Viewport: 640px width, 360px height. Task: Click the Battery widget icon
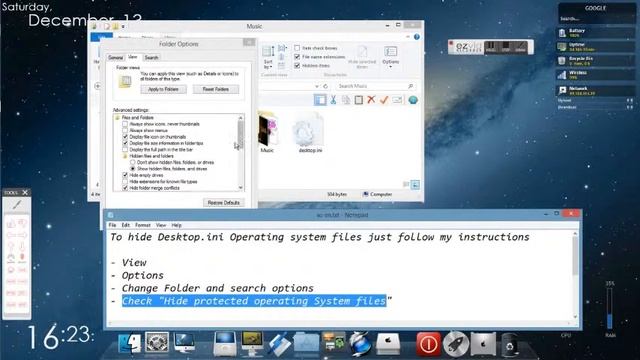coord(562,33)
